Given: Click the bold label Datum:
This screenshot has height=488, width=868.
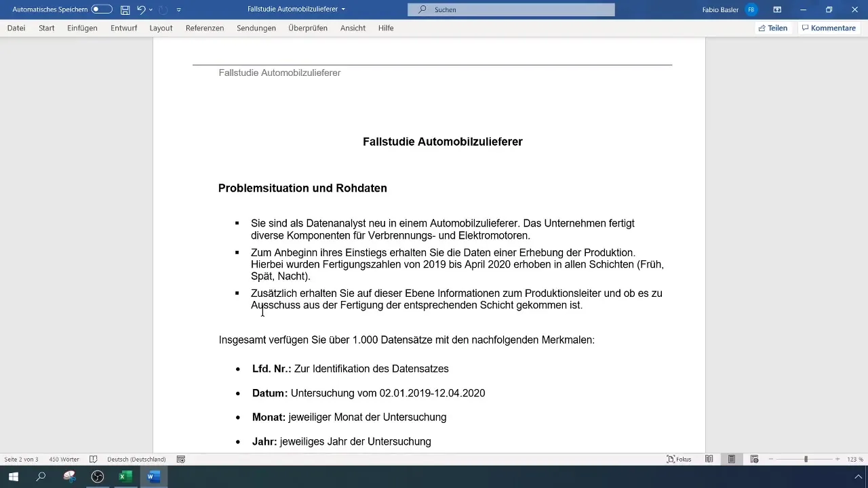Looking at the screenshot, I should (270, 393).
